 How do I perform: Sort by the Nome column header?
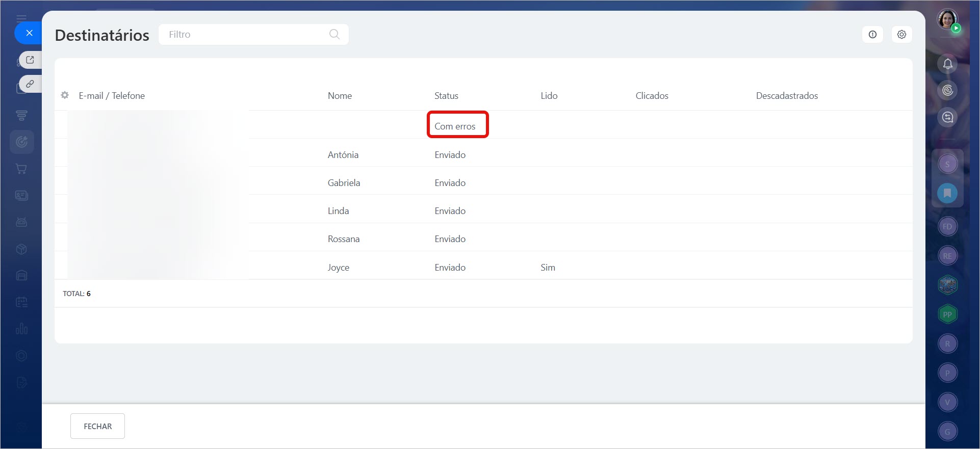tap(340, 96)
